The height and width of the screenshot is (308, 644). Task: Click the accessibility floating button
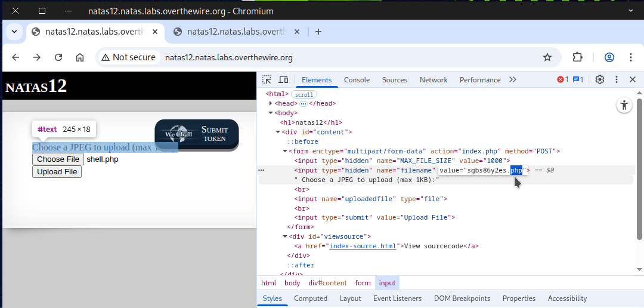(x=624, y=106)
